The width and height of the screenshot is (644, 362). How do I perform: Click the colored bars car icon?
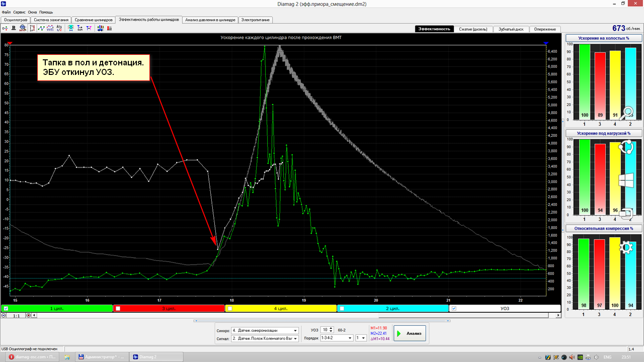tap(101, 28)
